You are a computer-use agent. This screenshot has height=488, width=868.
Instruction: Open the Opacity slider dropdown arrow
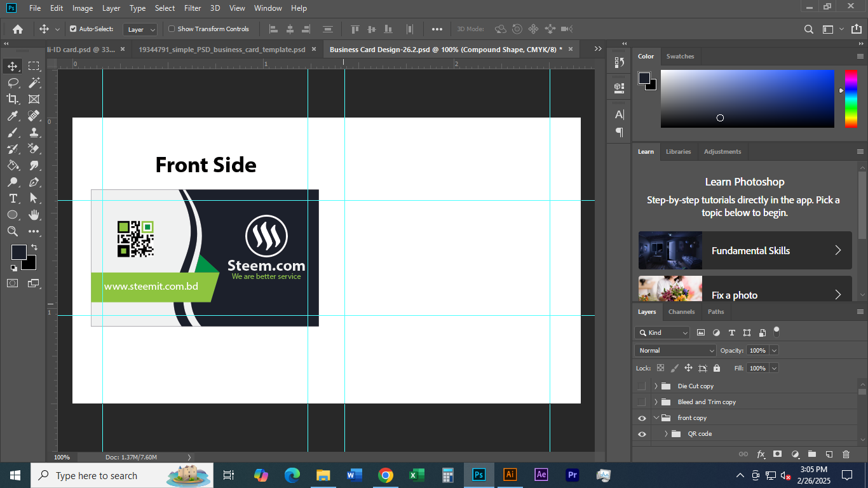pyautogui.click(x=773, y=350)
